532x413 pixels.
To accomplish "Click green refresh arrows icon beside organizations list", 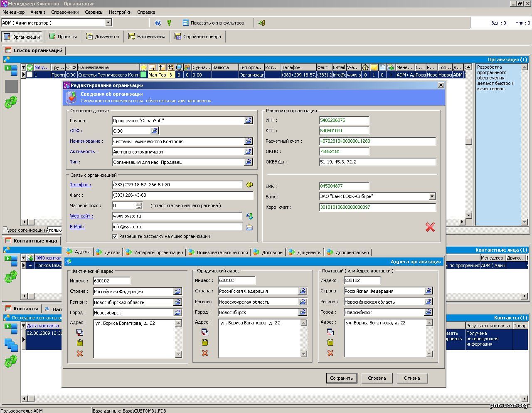I will 11,102.
